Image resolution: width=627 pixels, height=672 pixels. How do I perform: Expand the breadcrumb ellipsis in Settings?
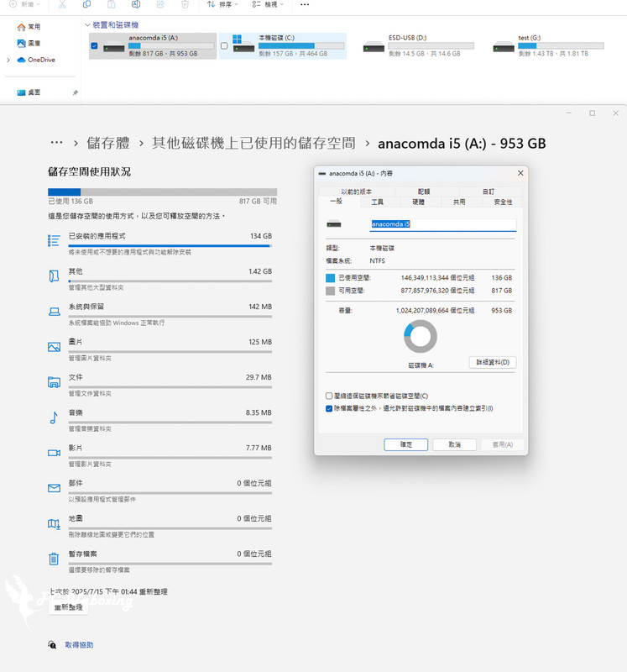click(x=56, y=143)
